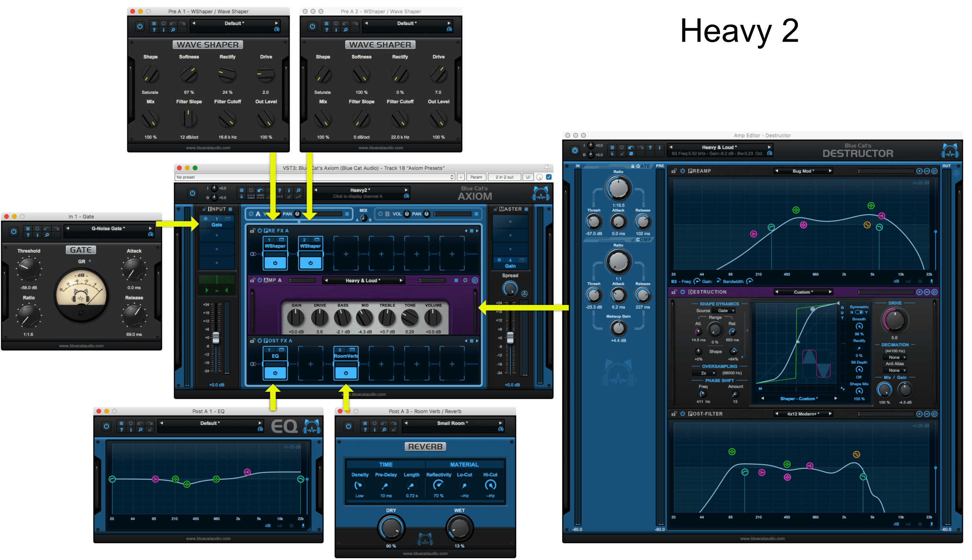Click the magnifier icon in the Gate toolbar
972x560 pixels.
tap(47, 235)
